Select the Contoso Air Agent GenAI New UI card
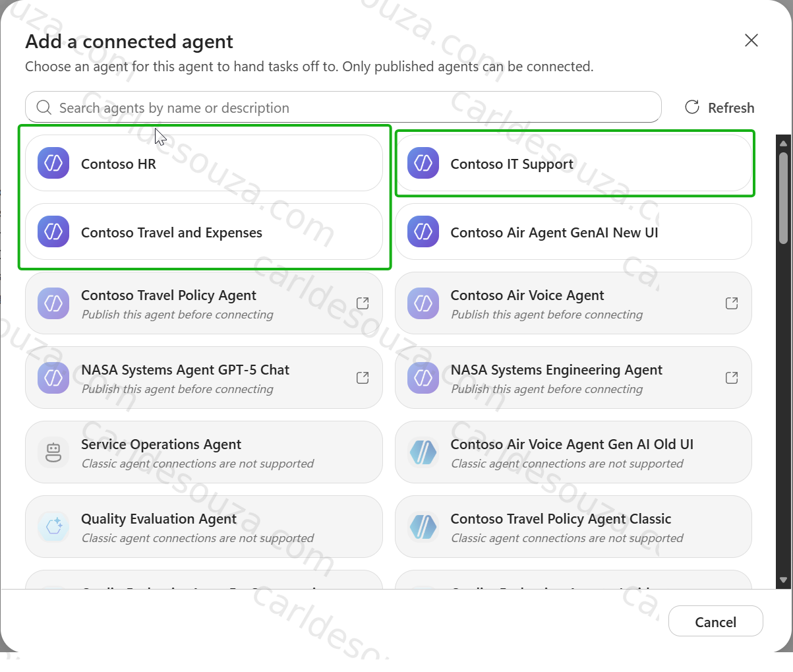The image size is (793, 672). [573, 231]
